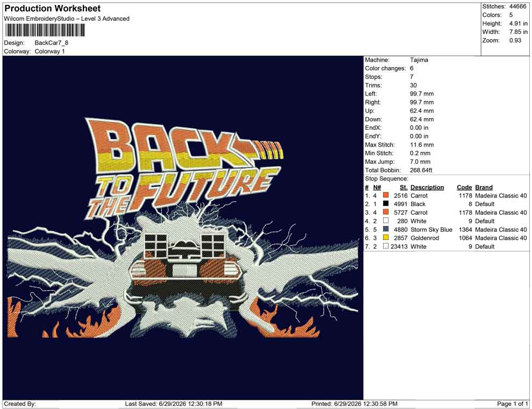Click 'Storm Sky Blue' description text
This screenshot has width=532, height=409.
[432, 229]
